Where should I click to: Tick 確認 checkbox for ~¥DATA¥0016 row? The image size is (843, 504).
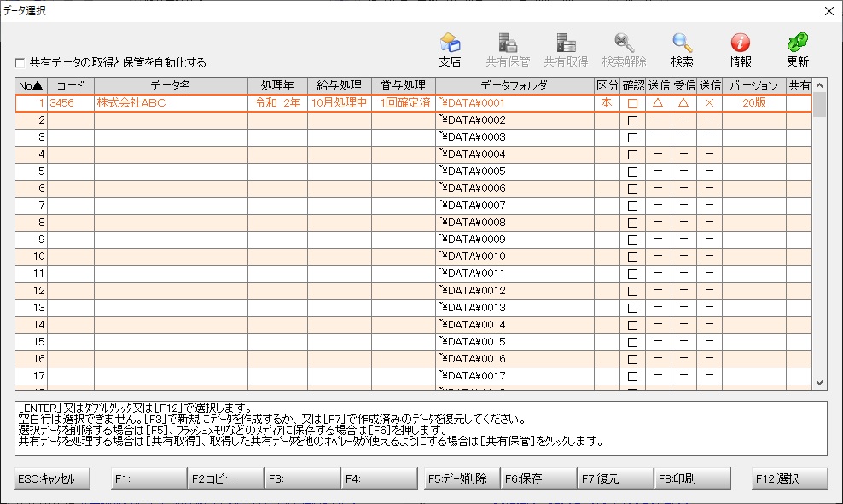pos(633,359)
